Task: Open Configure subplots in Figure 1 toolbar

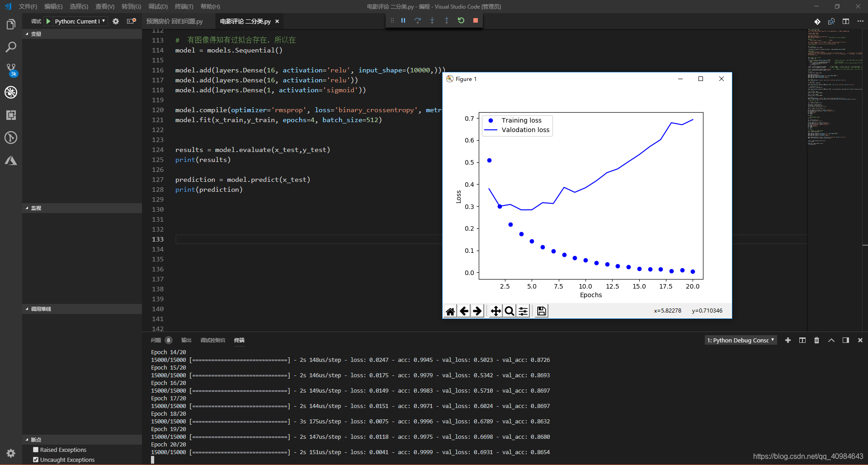Action: point(523,311)
